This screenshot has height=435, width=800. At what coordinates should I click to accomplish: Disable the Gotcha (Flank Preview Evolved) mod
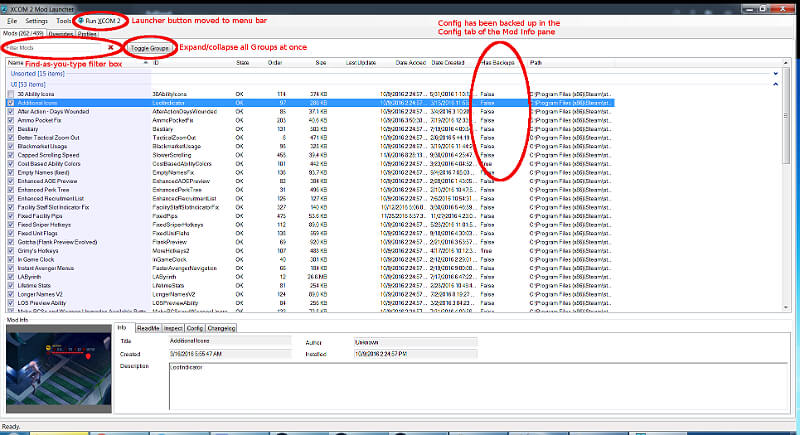pyautogui.click(x=10, y=242)
